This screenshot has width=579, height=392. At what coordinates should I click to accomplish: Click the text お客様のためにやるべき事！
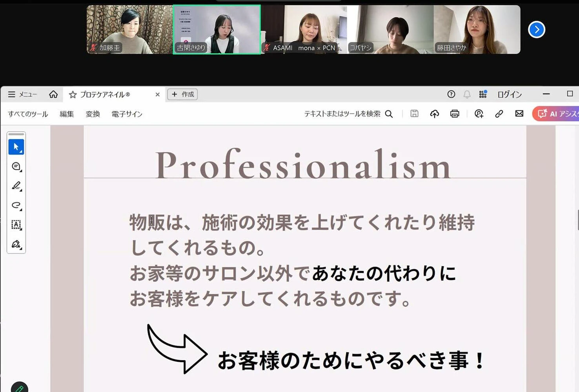[351, 360]
